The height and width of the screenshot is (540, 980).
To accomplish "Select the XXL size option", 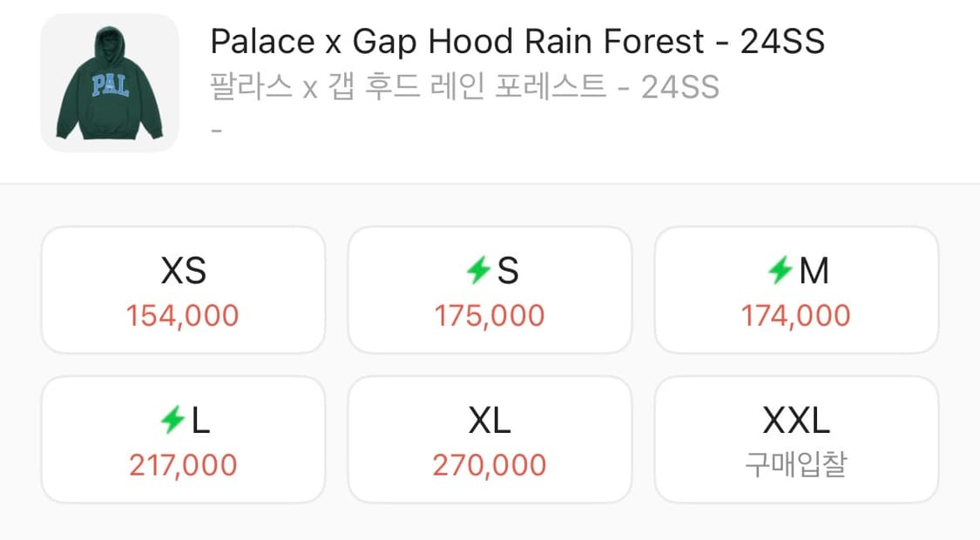I will [796, 439].
